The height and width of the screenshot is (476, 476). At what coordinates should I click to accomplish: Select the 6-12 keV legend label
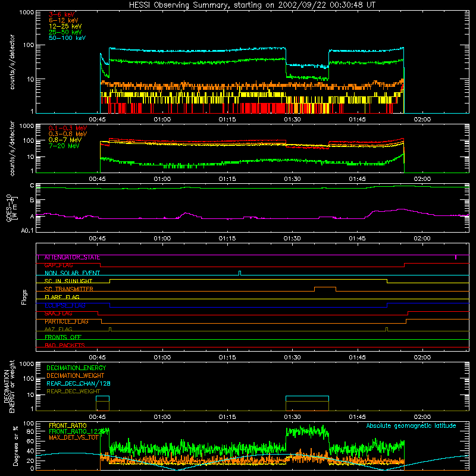point(64,20)
